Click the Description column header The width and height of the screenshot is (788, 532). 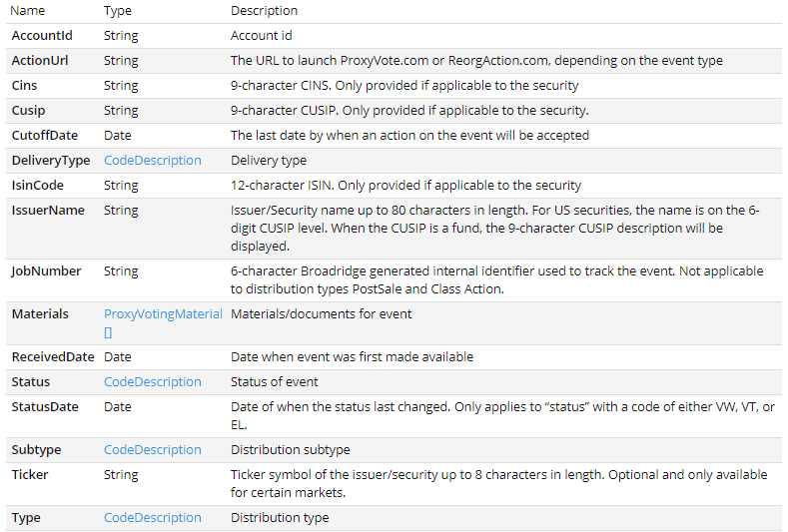point(264,11)
